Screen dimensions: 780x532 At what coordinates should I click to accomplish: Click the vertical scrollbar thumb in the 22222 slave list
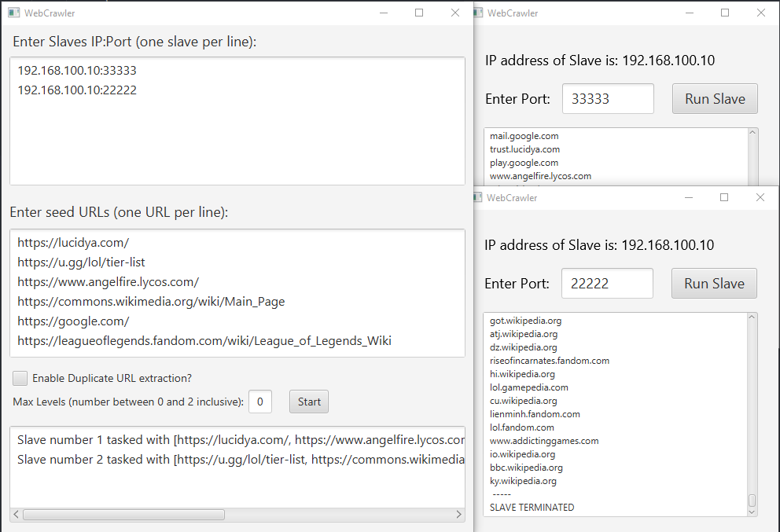tap(752, 501)
